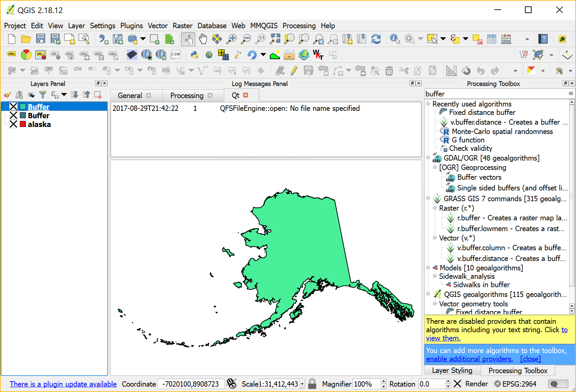
Task: Open the Vector menu
Action: 157,26
